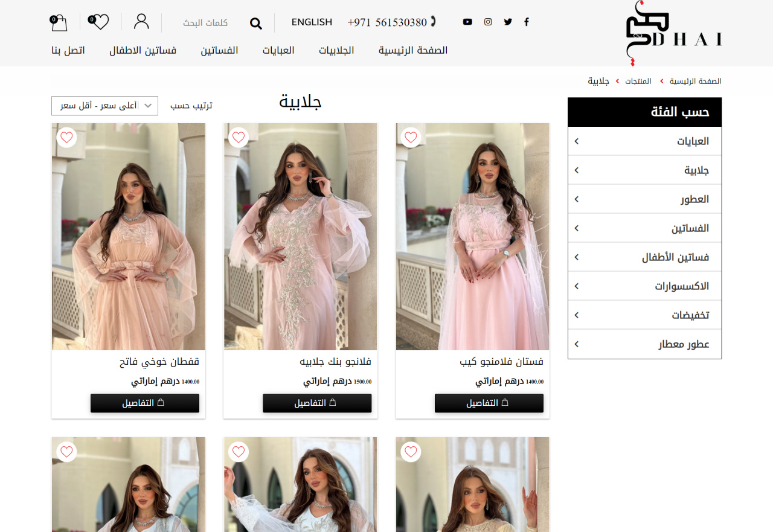Click the phone handset icon
Viewport: 773px width, 532px height.
point(432,22)
